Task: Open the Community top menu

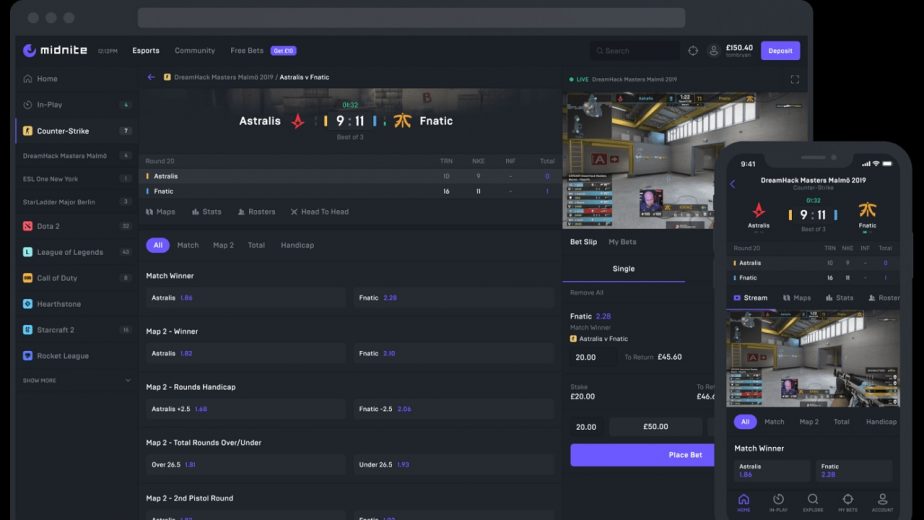Action: [194, 51]
